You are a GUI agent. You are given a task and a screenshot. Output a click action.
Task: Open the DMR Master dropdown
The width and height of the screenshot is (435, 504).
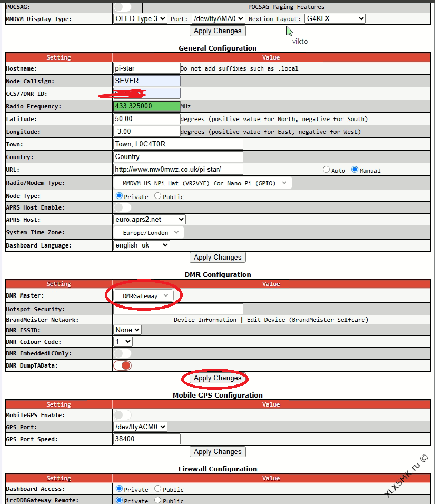point(143,296)
